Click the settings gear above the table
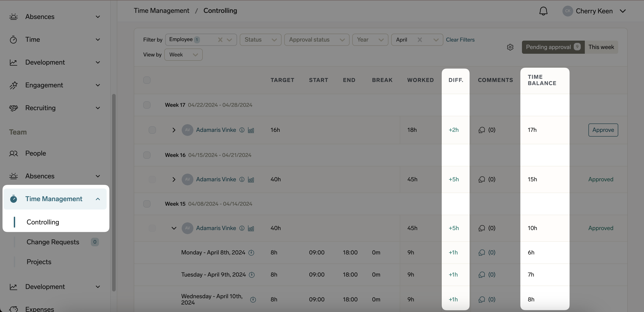 (510, 47)
